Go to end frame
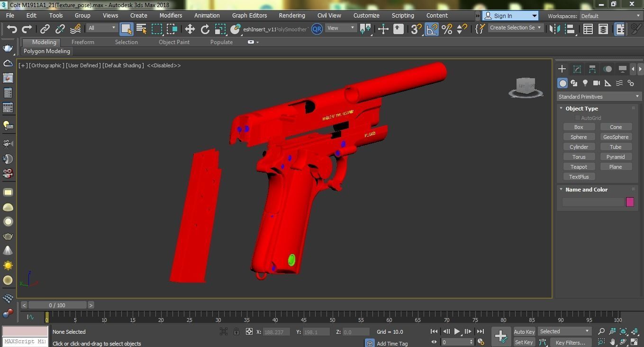The width and height of the screenshot is (644, 347). point(480,332)
